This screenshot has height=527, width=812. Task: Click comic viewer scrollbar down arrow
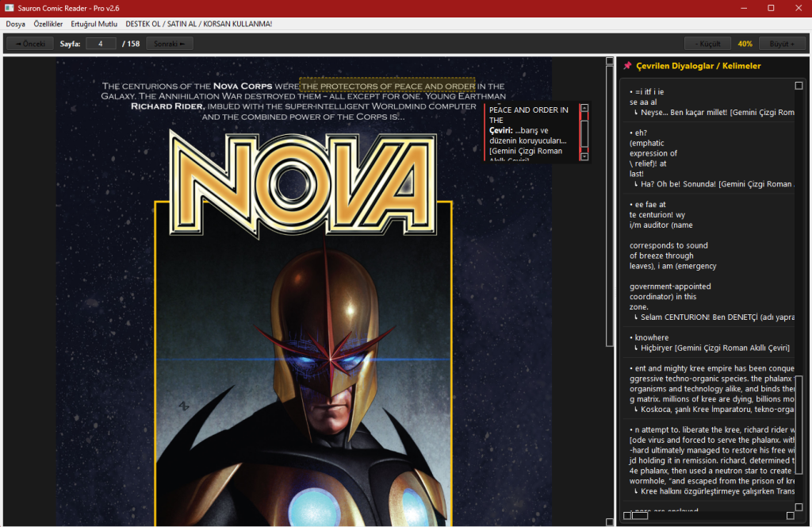tap(610, 521)
